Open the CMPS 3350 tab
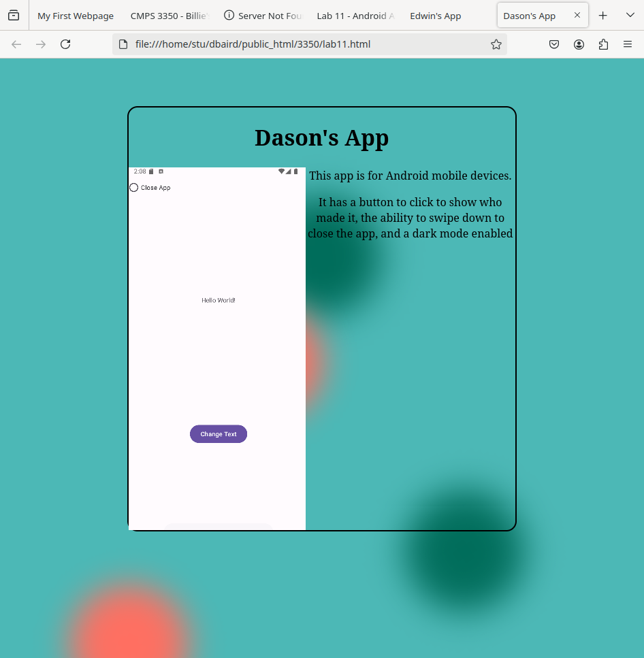Image resolution: width=644 pixels, height=658 pixels. tap(170, 16)
